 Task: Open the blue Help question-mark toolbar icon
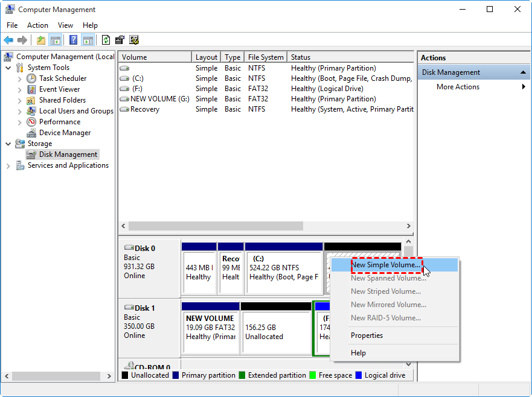73,40
